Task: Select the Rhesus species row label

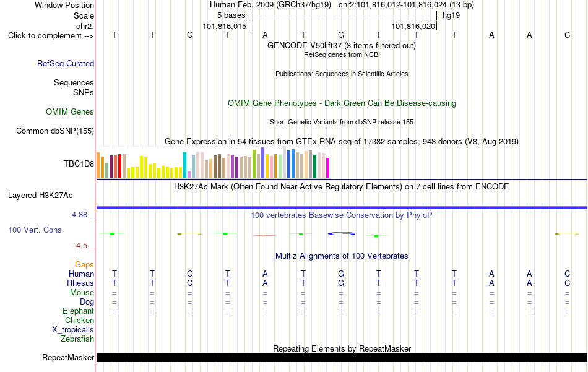Action: (x=80, y=283)
